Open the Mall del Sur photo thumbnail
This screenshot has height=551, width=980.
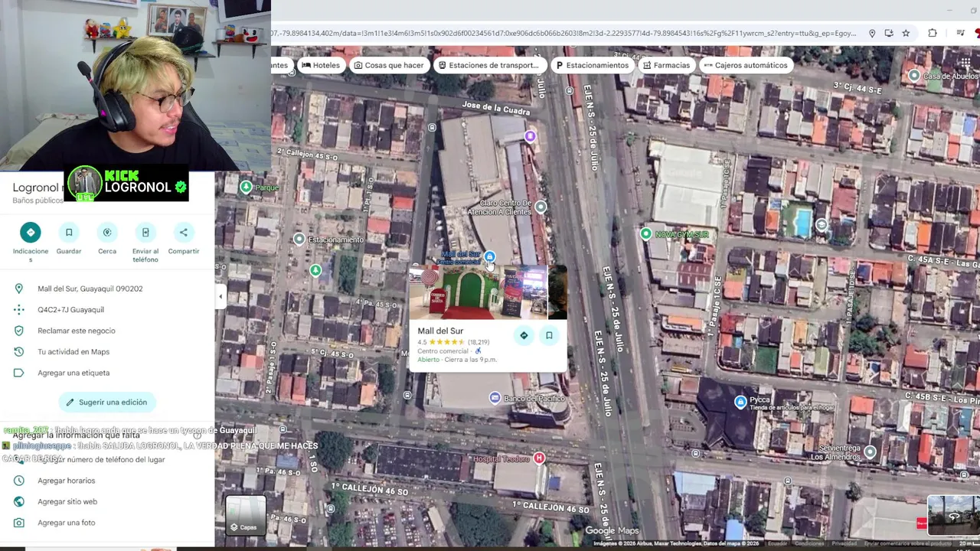click(488, 292)
